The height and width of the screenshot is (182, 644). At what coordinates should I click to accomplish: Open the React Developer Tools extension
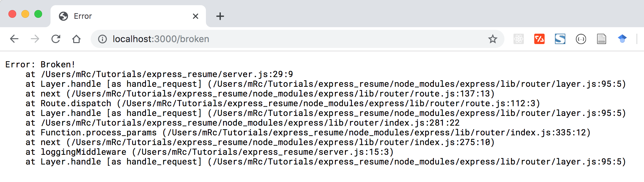(x=518, y=39)
